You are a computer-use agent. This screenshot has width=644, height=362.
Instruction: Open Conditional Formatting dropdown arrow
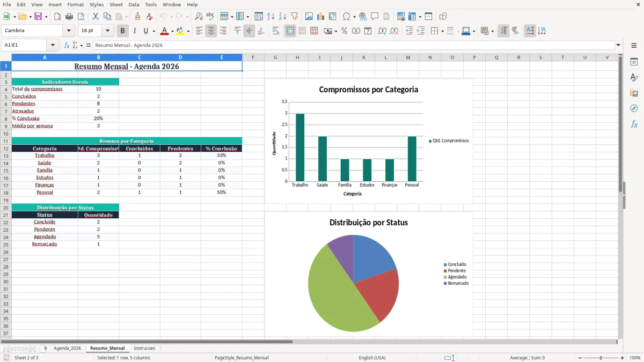492,31
